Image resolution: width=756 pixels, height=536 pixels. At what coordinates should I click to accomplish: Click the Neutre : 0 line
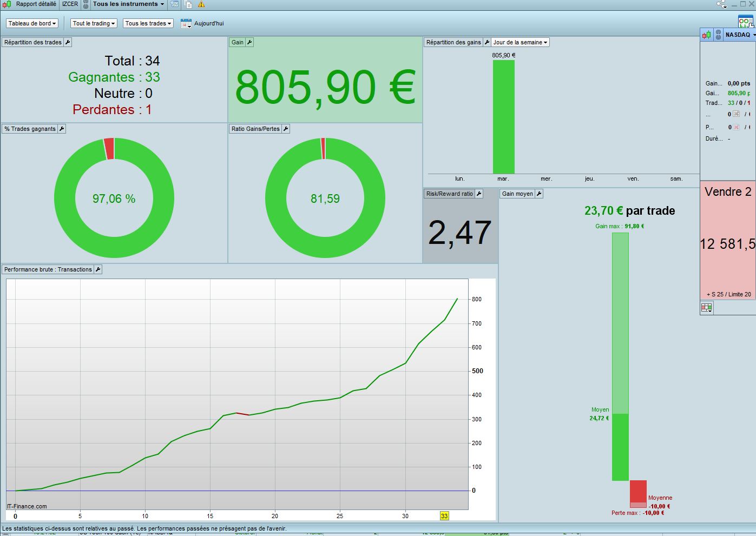(123, 93)
